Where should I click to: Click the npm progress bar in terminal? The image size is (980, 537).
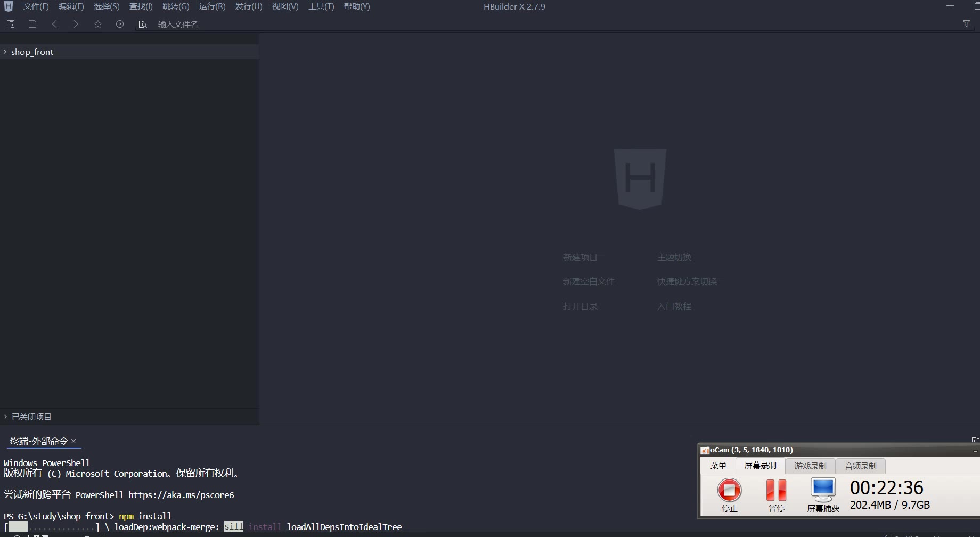point(52,527)
